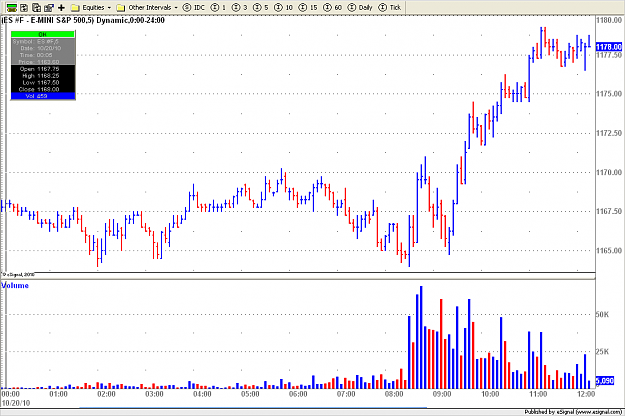The width and height of the screenshot is (625, 416).
Task: Click the current price label 1178.00
Action: coord(609,47)
